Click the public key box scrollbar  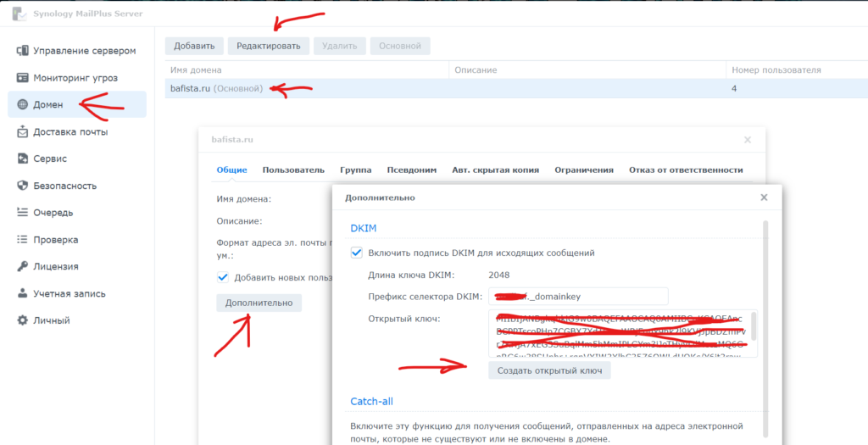click(754, 326)
